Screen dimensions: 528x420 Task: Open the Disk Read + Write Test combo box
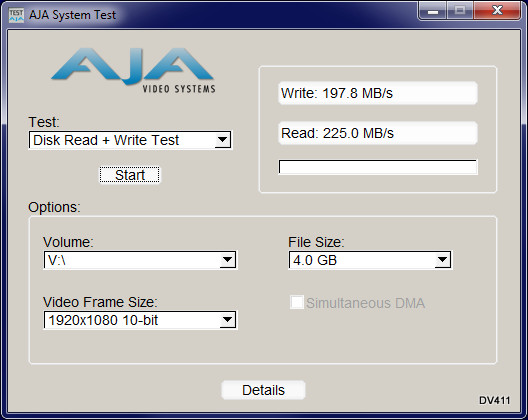tap(130, 140)
